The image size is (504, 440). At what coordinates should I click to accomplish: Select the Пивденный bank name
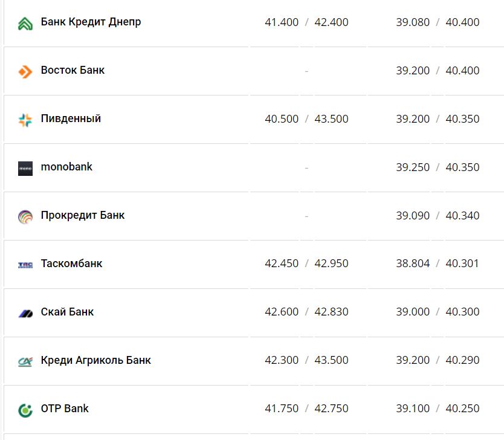(x=71, y=118)
